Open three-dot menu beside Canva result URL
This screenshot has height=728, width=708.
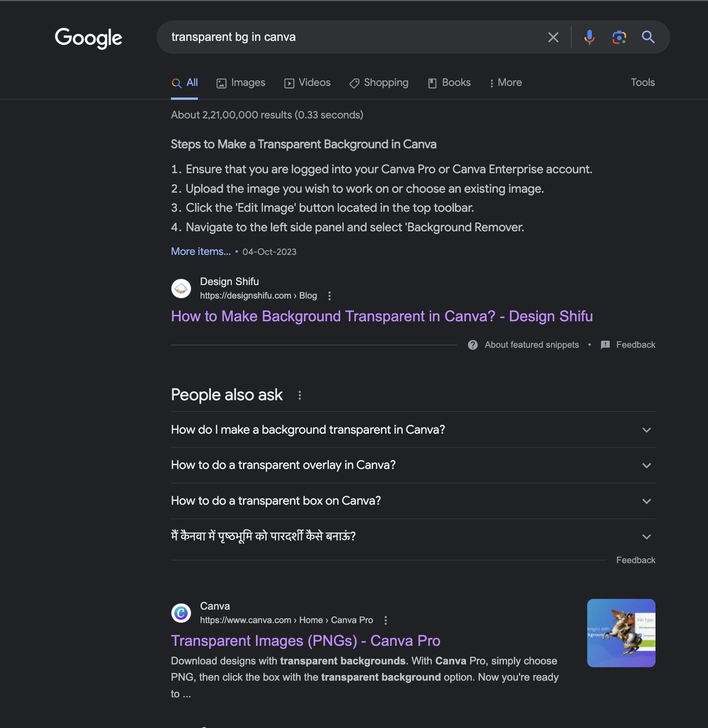(x=386, y=620)
